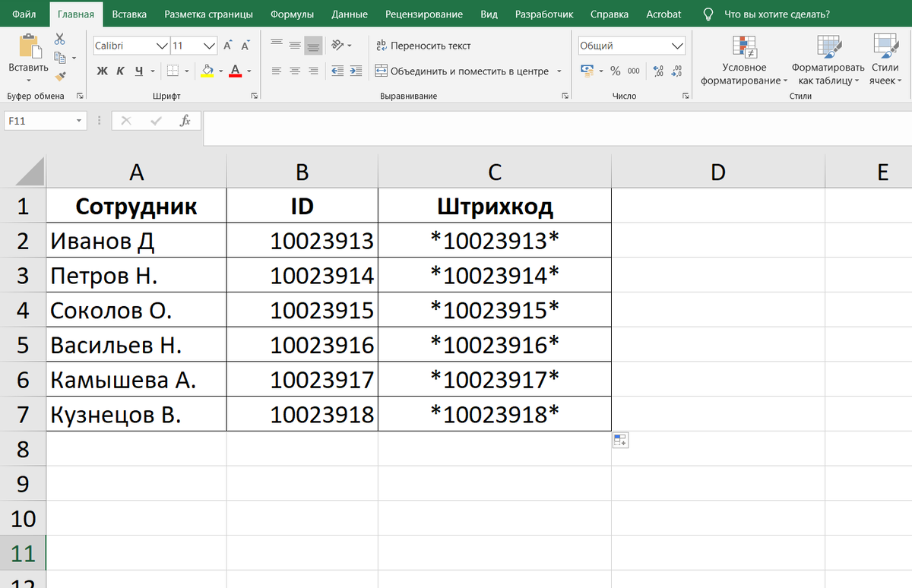912x588 pixels.
Task: Apply the thousands separator 000 icon
Action: click(633, 71)
